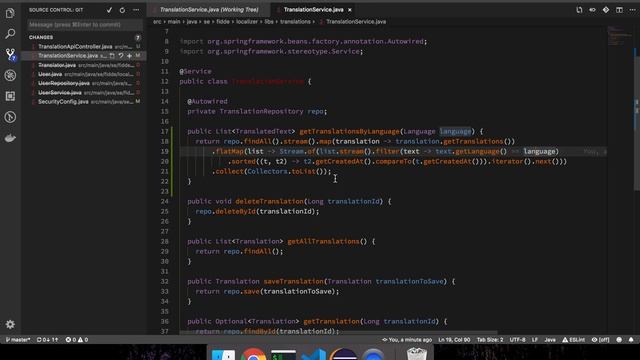
Task: Click 'main' in the breadcrumb path
Action: [174, 22]
